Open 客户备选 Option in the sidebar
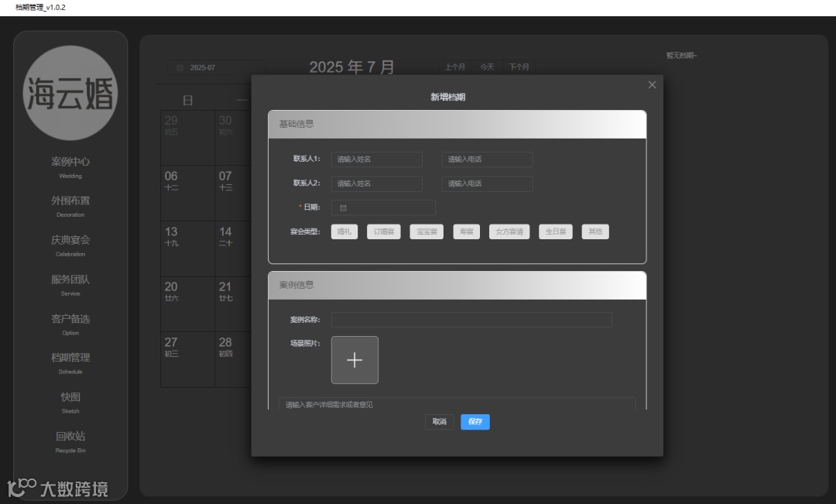836x504 pixels. coord(70,324)
